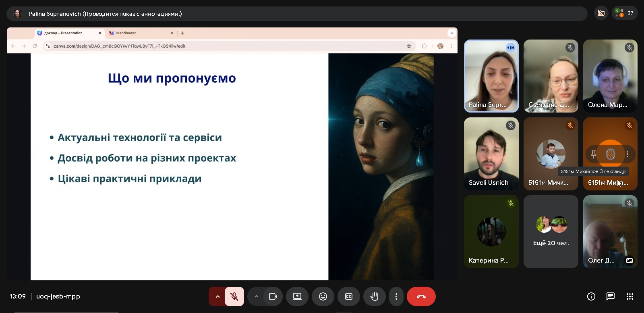Start screen presentation via present button

297,296
